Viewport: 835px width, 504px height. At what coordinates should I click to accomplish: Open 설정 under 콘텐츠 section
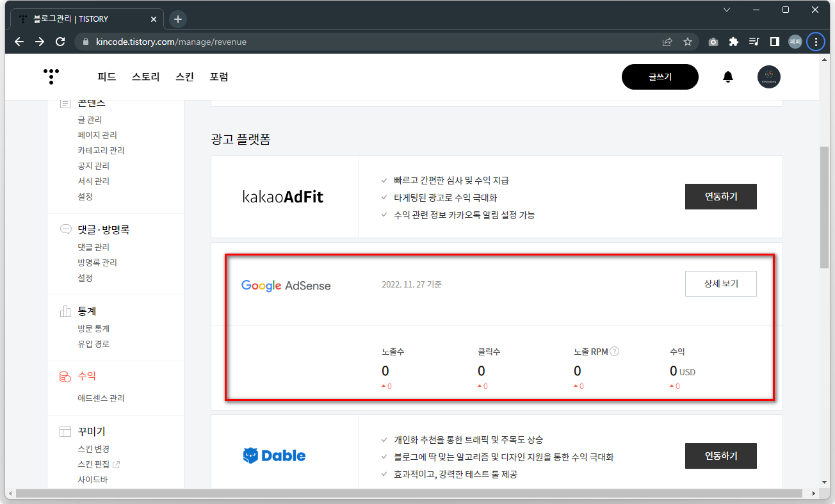click(85, 197)
